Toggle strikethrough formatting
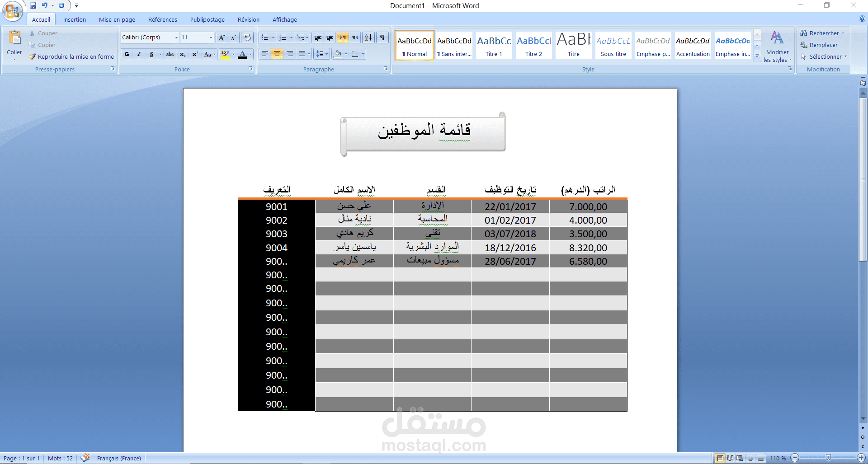868x464 pixels. [170, 54]
